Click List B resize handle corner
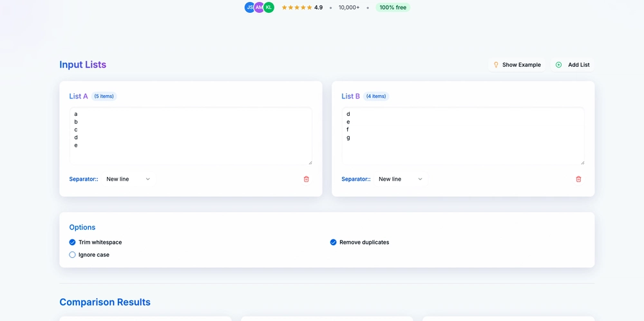 pyautogui.click(x=582, y=163)
